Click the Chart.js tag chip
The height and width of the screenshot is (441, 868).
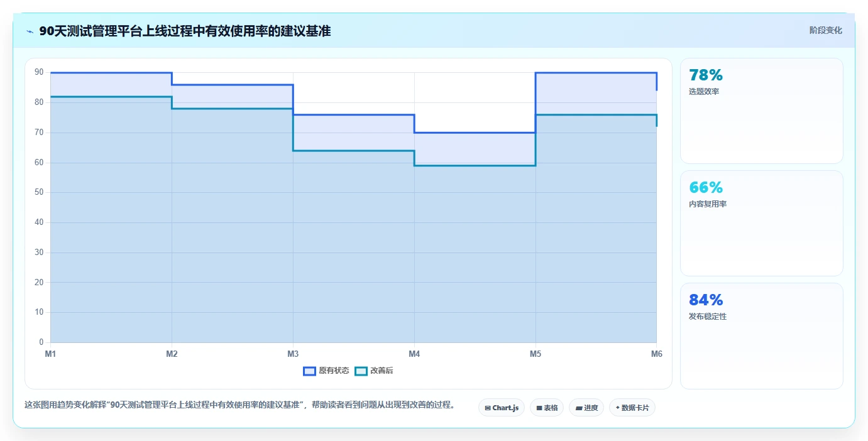tap(502, 408)
